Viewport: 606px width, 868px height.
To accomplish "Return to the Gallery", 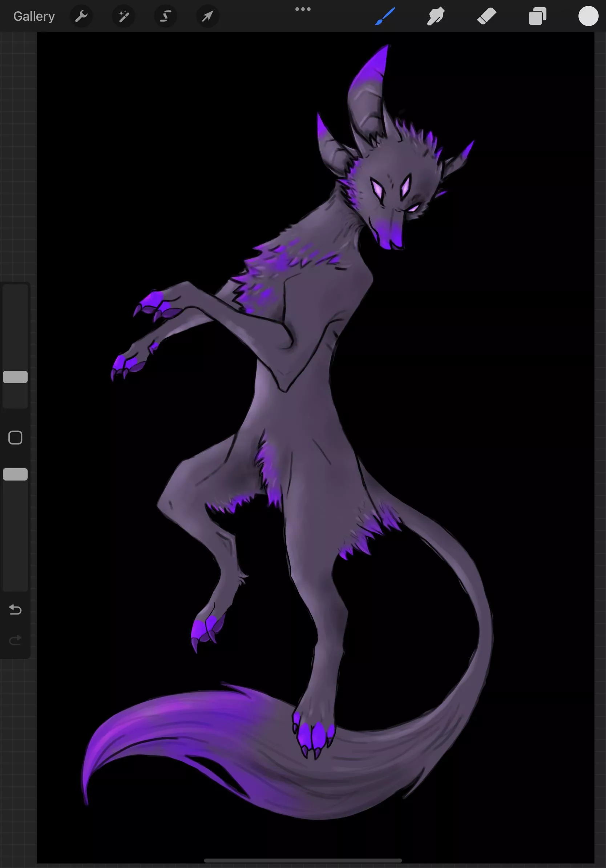I will [x=34, y=16].
